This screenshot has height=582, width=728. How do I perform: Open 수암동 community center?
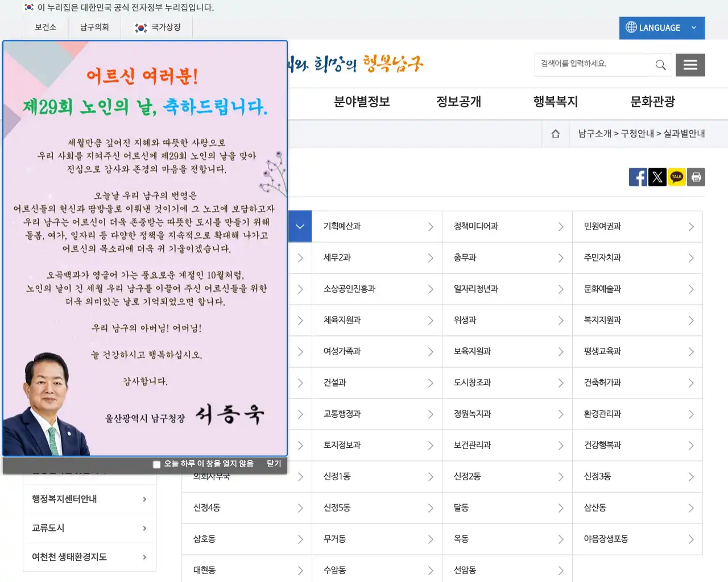click(377, 569)
